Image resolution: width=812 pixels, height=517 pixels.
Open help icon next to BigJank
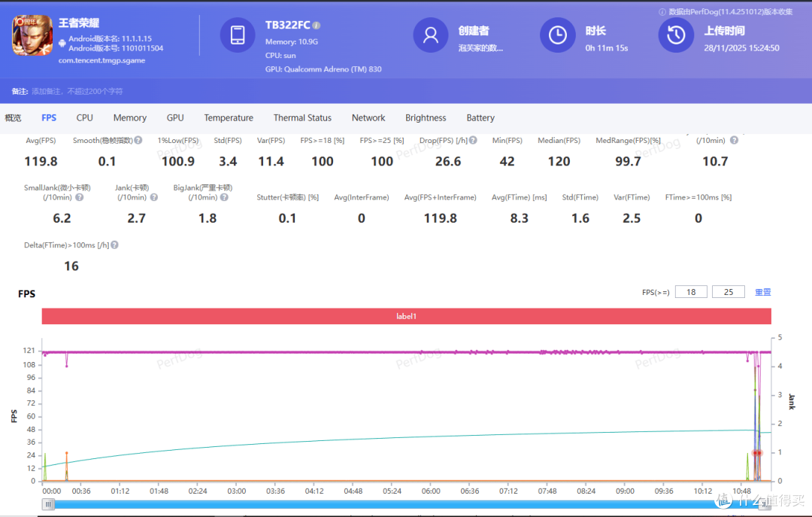(x=224, y=197)
